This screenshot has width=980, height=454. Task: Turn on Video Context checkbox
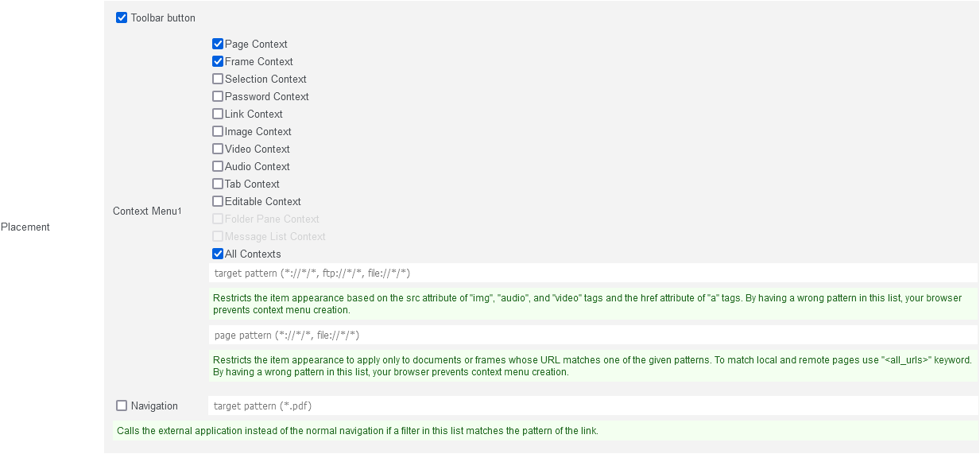(x=218, y=149)
